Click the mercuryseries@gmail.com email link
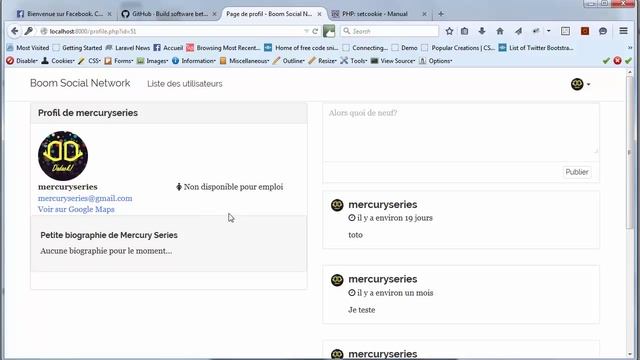 pos(85,198)
